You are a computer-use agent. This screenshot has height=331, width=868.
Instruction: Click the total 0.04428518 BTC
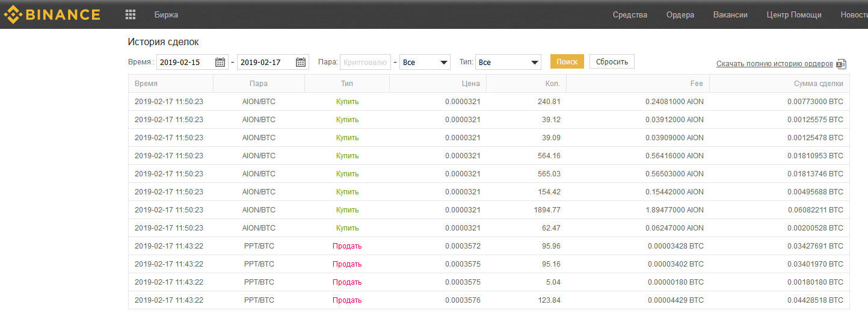click(815, 300)
